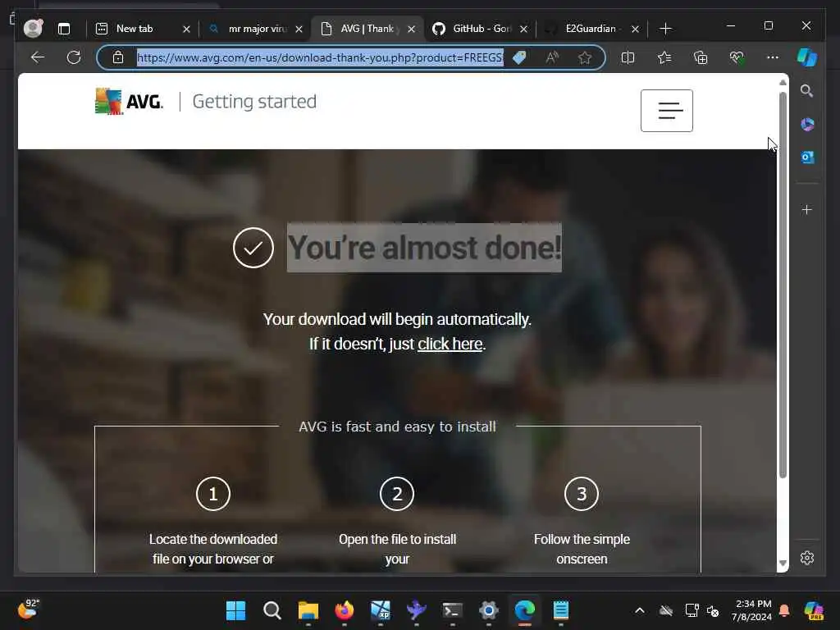The height and width of the screenshot is (630, 840).
Task: Open the Favorites list
Action: point(664,57)
